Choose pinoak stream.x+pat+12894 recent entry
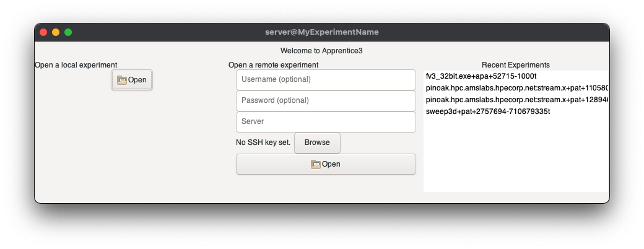Viewport: 644px width, 249px height. tap(516, 100)
